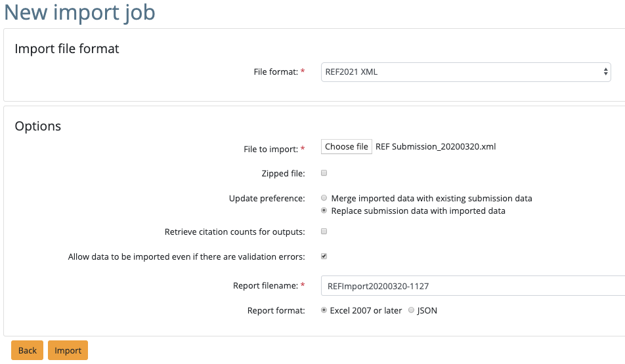Click the Update preference label
This screenshot has width=625, height=364.
[267, 198]
